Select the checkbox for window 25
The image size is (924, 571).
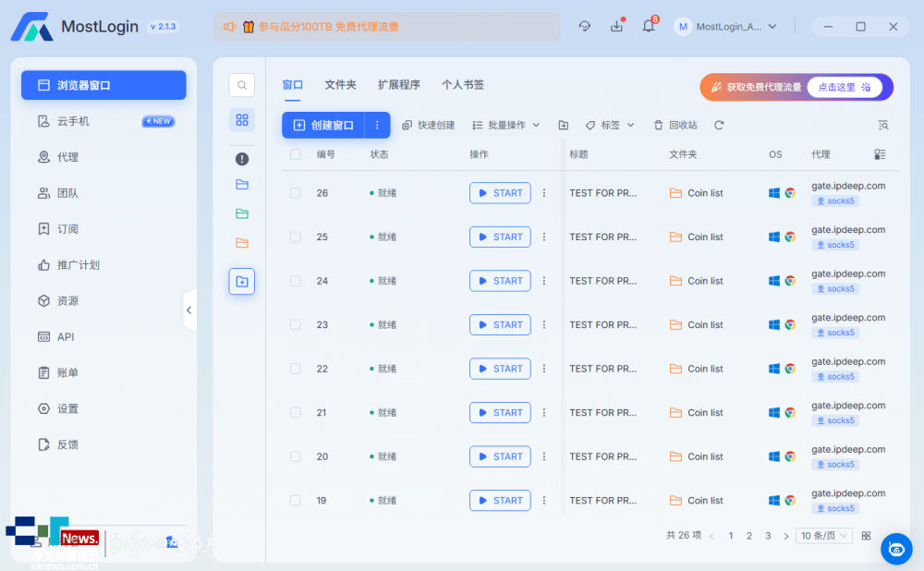[296, 237]
